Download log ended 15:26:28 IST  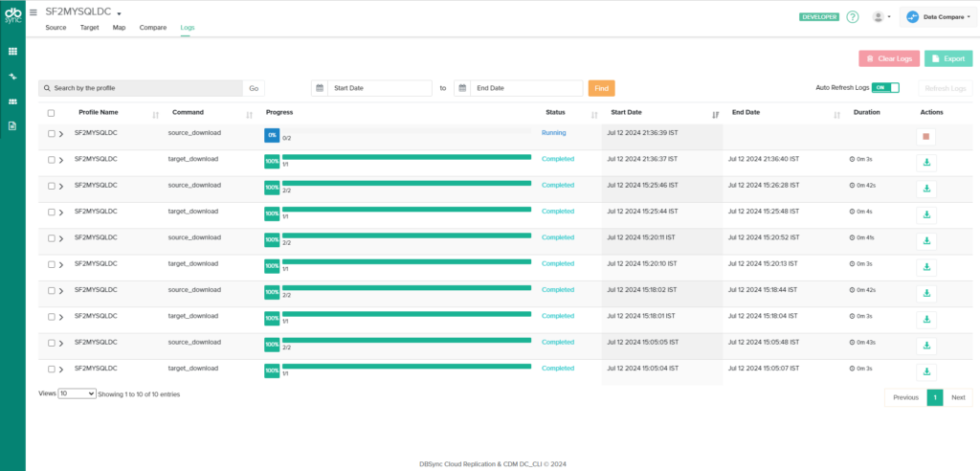pos(926,189)
